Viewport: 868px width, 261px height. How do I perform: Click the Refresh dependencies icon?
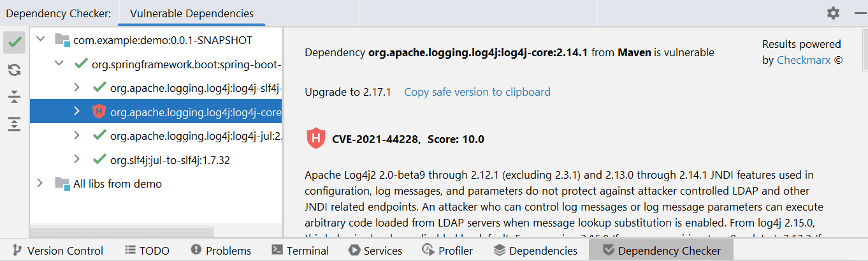(15, 70)
